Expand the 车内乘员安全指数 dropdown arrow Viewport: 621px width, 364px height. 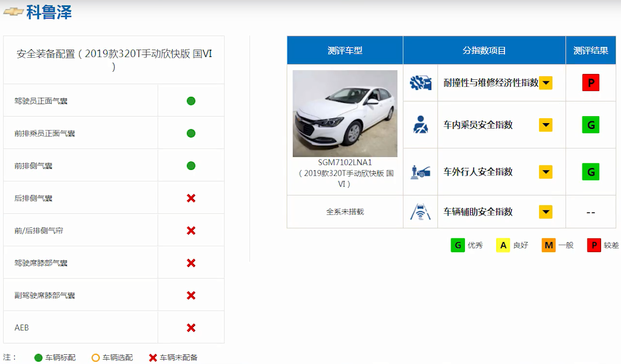click(x=546, y=125)
